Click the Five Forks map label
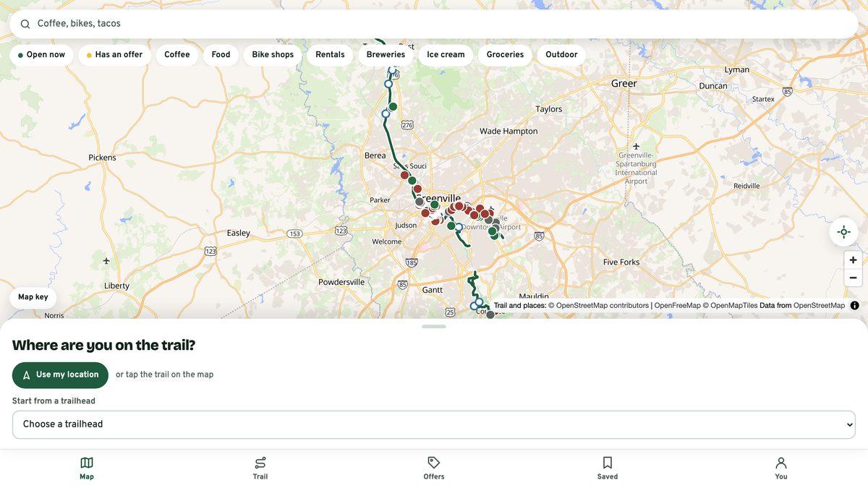Image resolution: width=868 pixels, height=488 pixels. click(x=621, y=262)
